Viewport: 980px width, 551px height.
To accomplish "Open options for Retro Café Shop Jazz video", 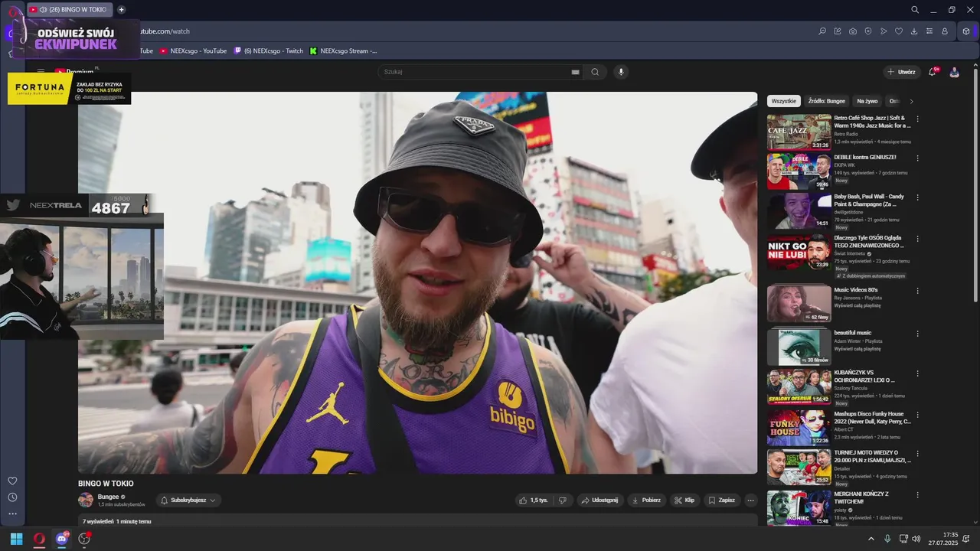I will click(x=917, y=119).
